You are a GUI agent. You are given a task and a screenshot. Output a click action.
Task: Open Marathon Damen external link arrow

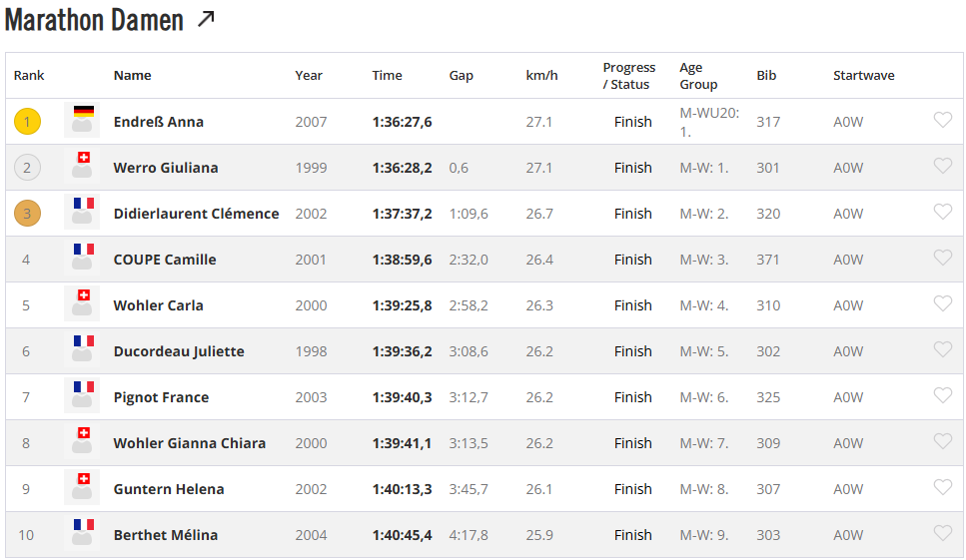[206, 18]
